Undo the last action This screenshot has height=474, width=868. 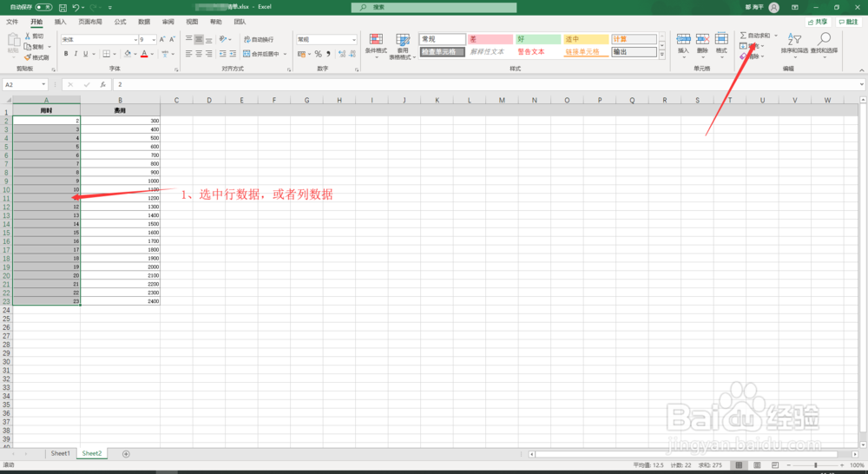pyautogui.click(x=76, y=8)
